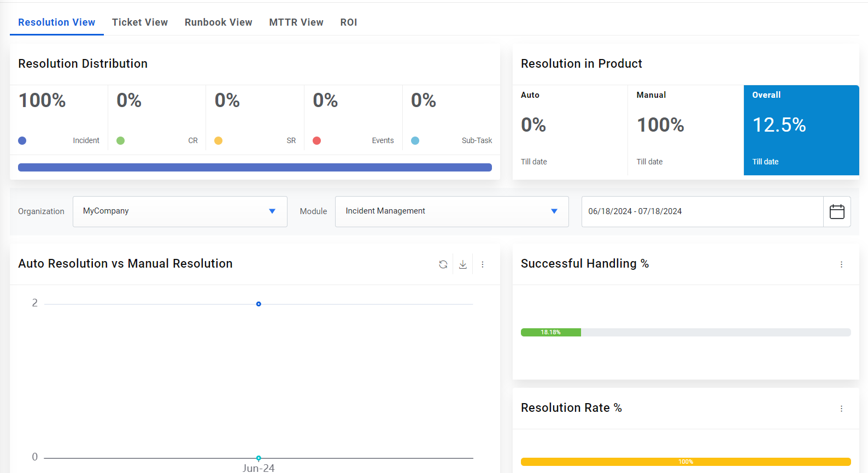Open more options for Auto Resolution chart
This screenshot has width=868, height=473.
point(483,264)
